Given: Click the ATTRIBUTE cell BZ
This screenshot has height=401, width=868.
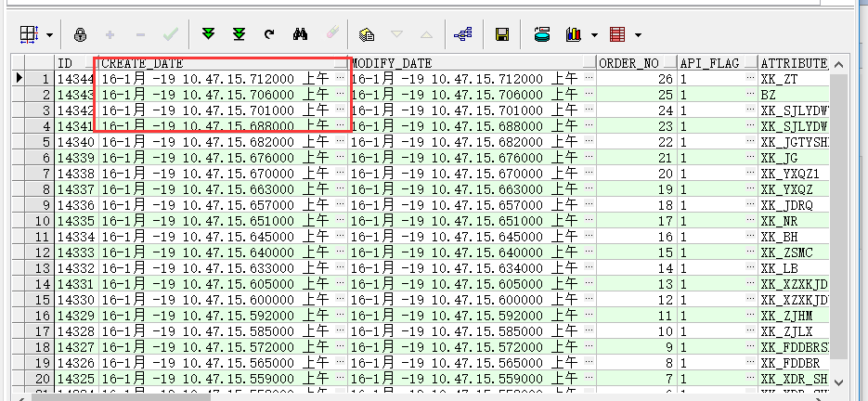Looking at the screenshot, I should click(794, 95).
